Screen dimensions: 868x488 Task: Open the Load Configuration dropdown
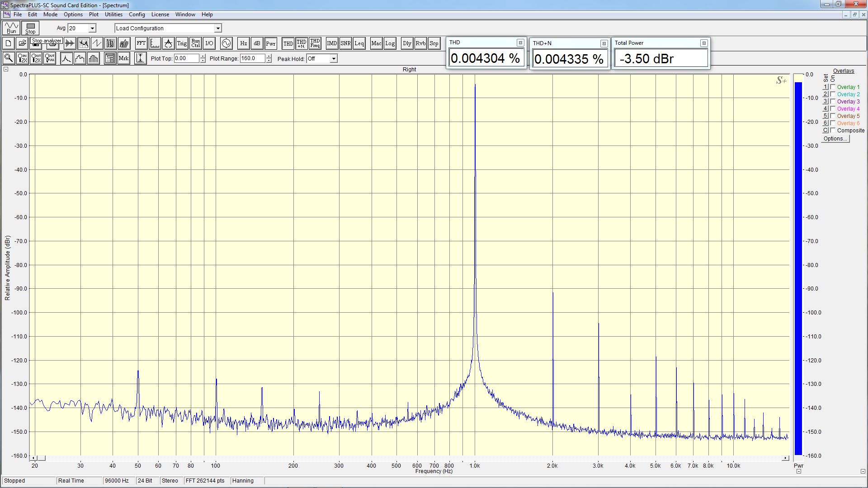tap(218, 28)
